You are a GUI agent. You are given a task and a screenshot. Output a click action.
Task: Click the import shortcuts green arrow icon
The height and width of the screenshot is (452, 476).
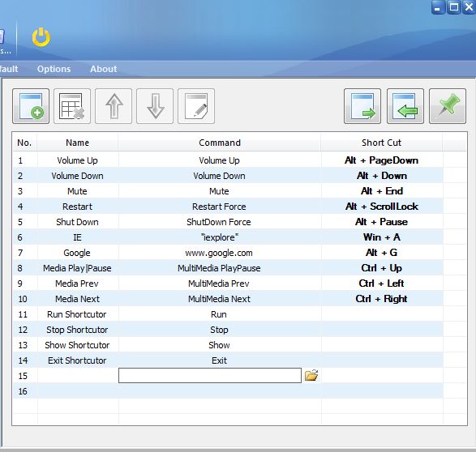click(405, 106)
